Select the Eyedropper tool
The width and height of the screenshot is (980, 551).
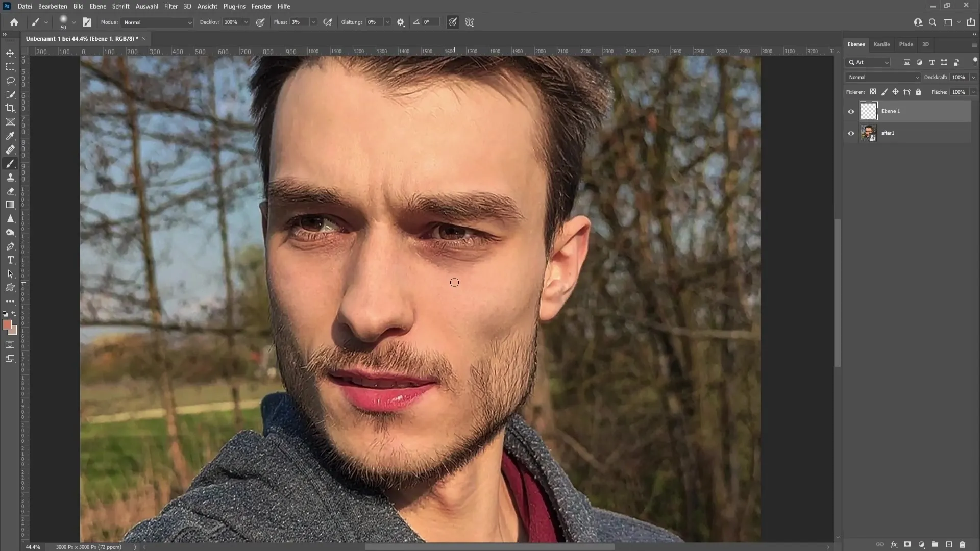coord(10,135)
